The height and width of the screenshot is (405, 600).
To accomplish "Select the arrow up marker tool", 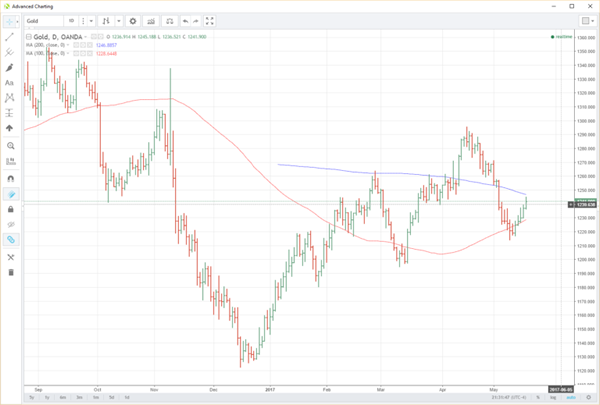I will (10, 128).
